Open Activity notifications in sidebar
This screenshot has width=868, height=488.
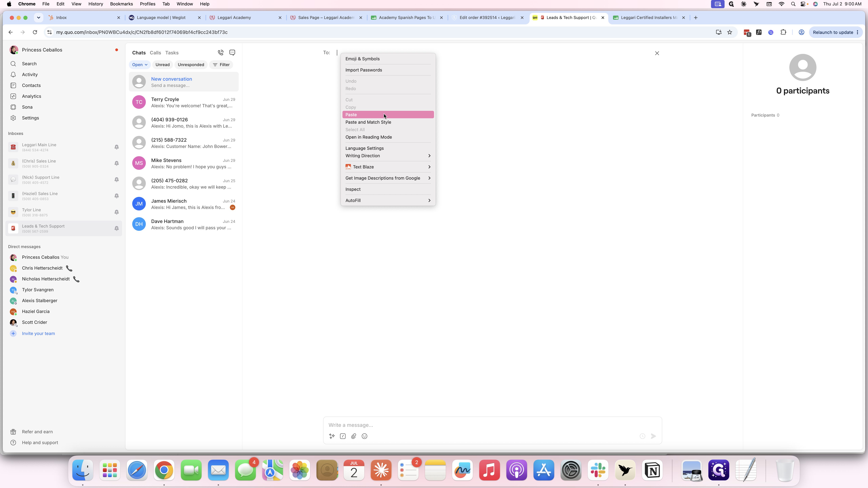[64, 74]
